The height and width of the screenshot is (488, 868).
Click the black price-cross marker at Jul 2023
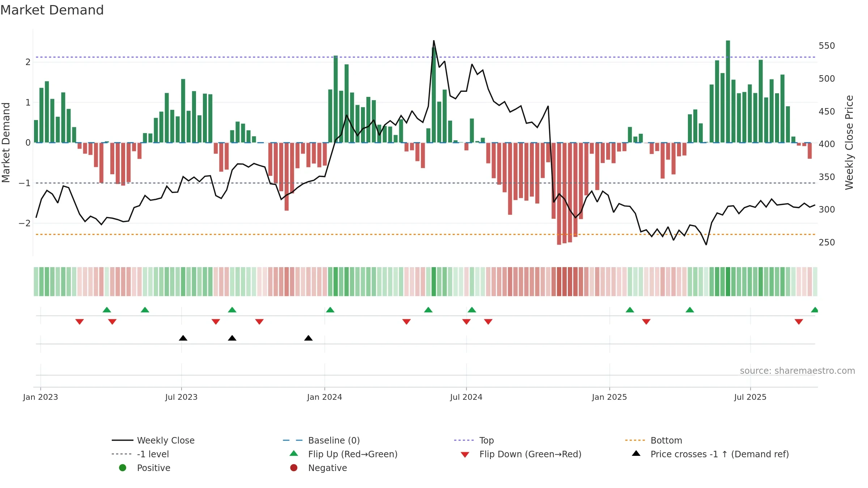click(x=183, y=338)
